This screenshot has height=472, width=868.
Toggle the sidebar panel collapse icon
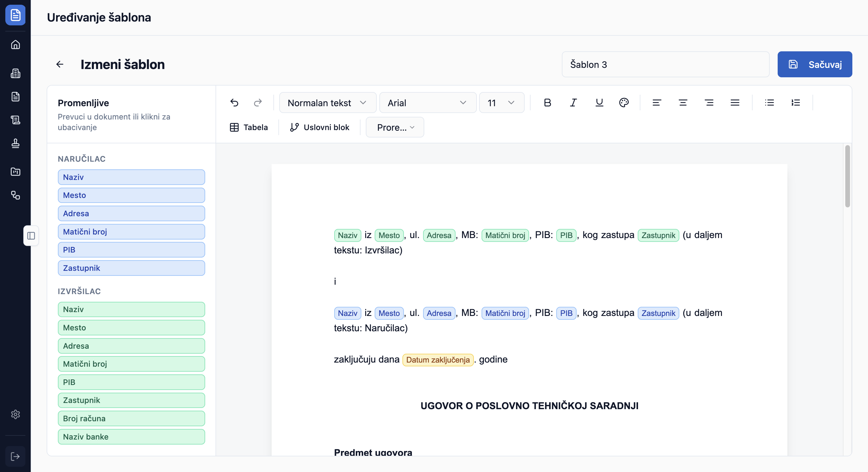(x=31, y=236)
